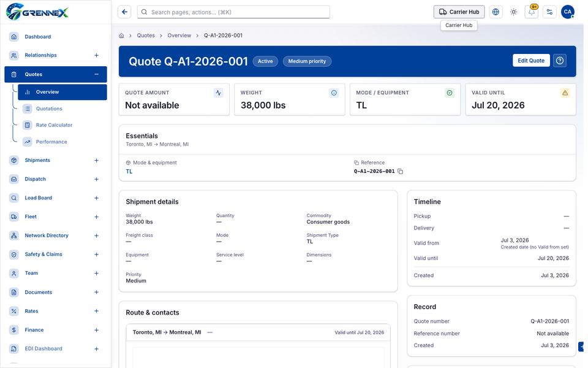The width and height of the screenshot is (588, 368).
Task: Click the Fleet truck icon
Action: tap(14, 217)
